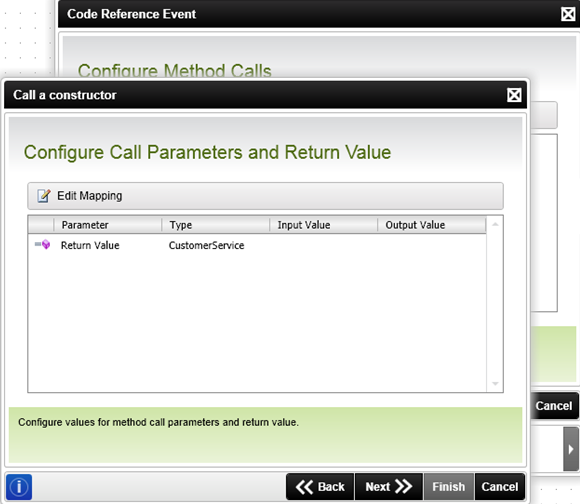Select the CustomerService type cell

pyautogui.click(x=206, y=245)
